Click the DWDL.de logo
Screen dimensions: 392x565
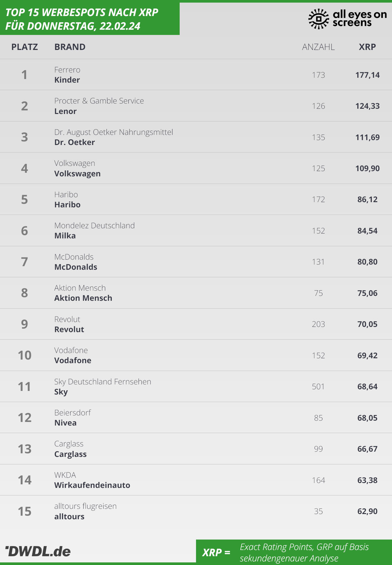tap(38, 551)
